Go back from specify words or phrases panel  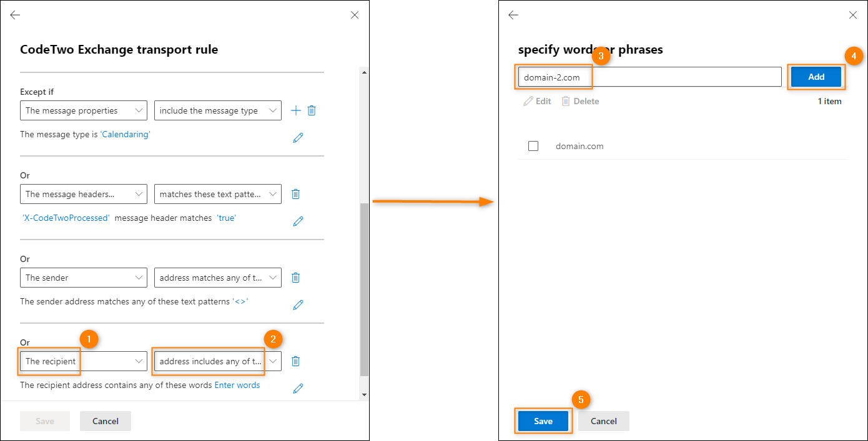click(x=513, y=15)
